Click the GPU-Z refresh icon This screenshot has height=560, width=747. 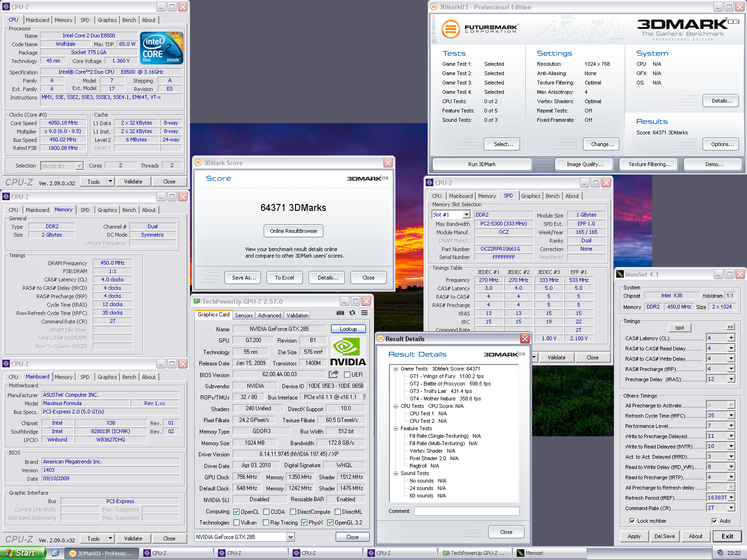[x=352, y=313]
